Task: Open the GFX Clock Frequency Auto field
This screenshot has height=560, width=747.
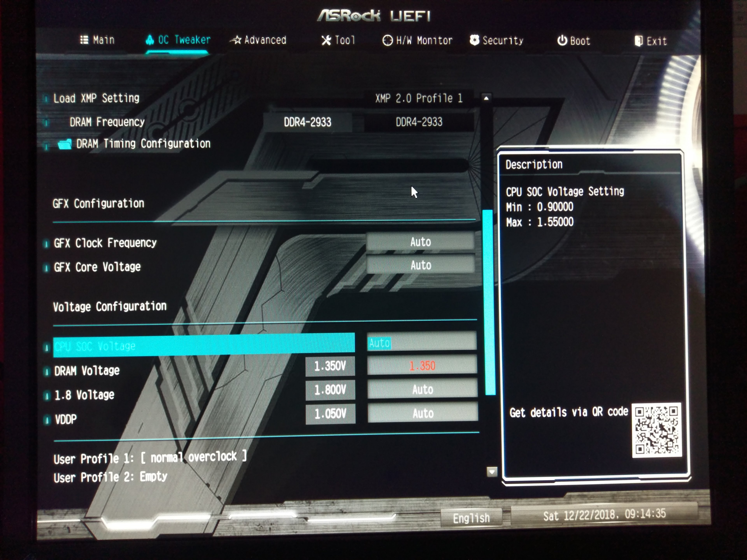Action: coord(420,242)
